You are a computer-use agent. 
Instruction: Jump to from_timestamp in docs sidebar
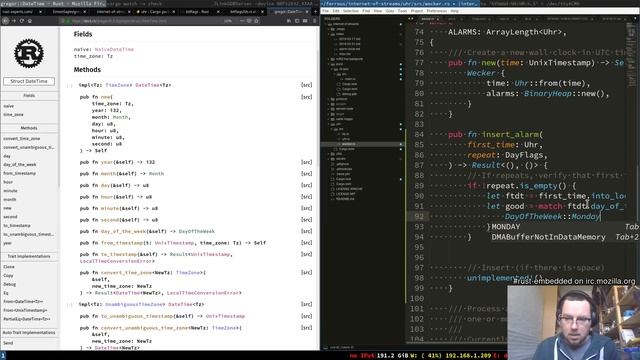(20, 173)
